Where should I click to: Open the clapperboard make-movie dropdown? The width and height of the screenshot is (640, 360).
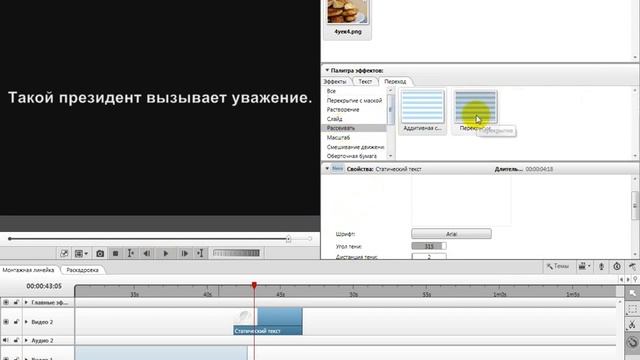584,266
